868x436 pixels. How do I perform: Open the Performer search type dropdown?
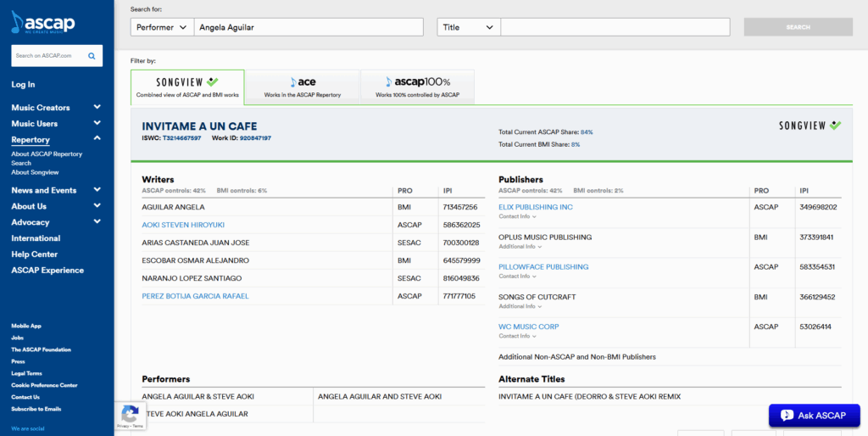[x=162, y=27]
